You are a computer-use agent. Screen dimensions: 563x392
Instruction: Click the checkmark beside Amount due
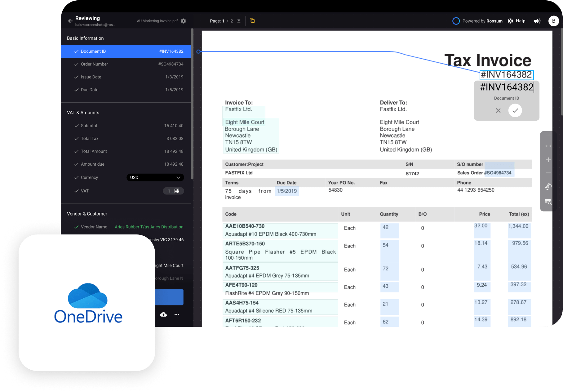tap(76, 164)
